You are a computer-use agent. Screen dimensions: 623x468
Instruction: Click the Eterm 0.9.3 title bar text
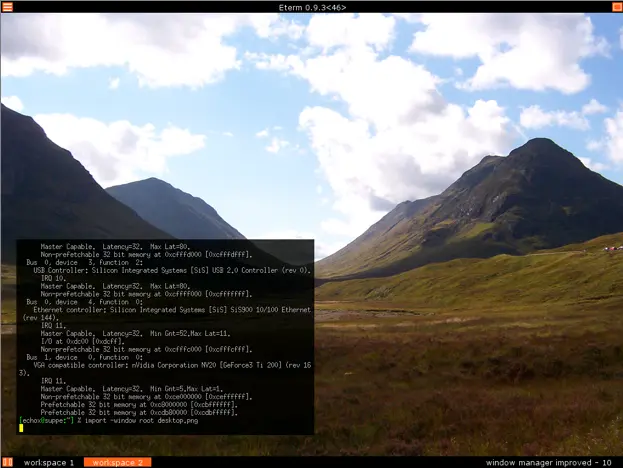pyautogui.click(x=312, y=7)
